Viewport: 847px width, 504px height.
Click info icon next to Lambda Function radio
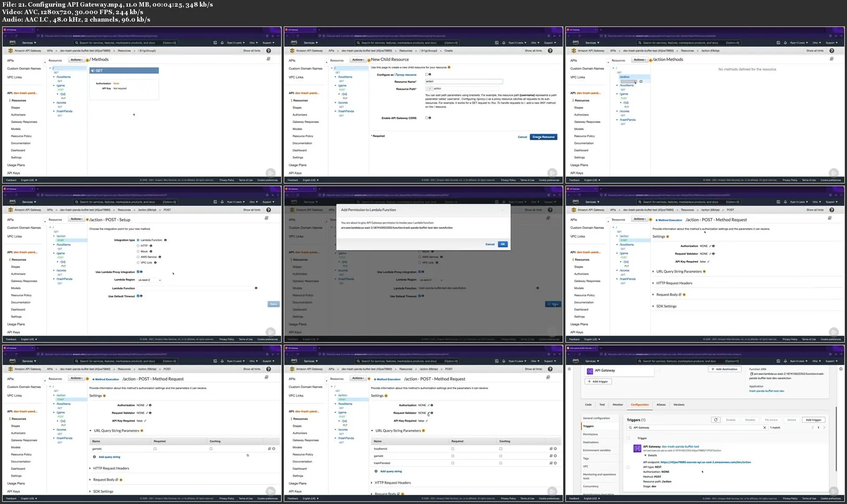pyautogui.click(x=166, y=240)
